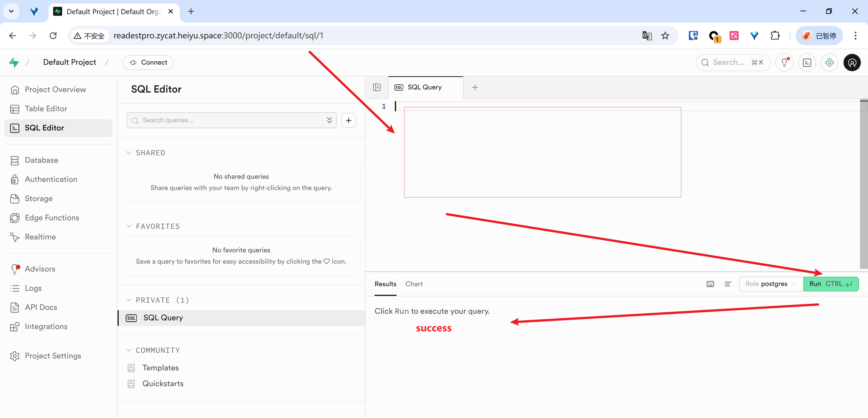Click the green Run button
Image resolution: width=868 pixels, height=418 pixels.
point(831,284)
